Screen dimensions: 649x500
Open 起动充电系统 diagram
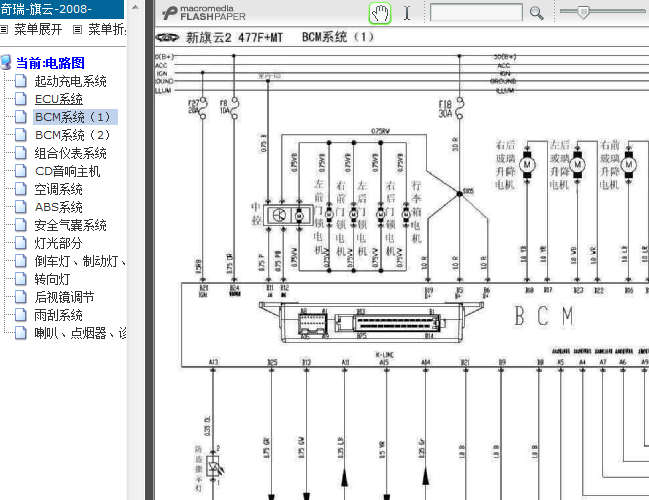70,81
